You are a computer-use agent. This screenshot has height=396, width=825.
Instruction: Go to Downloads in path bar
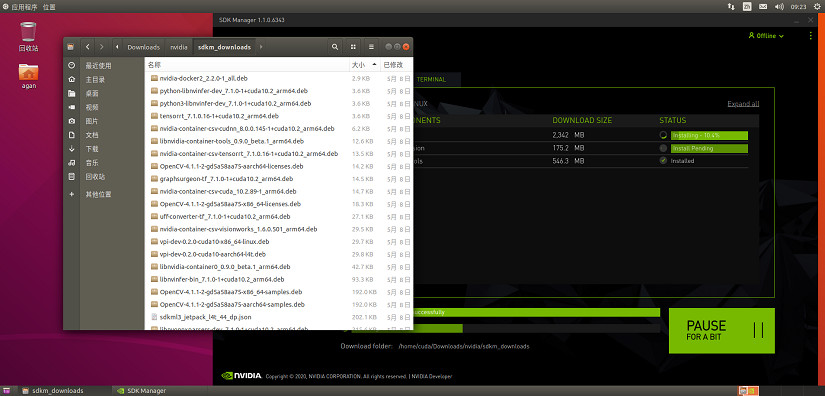[x=143, y=47]
